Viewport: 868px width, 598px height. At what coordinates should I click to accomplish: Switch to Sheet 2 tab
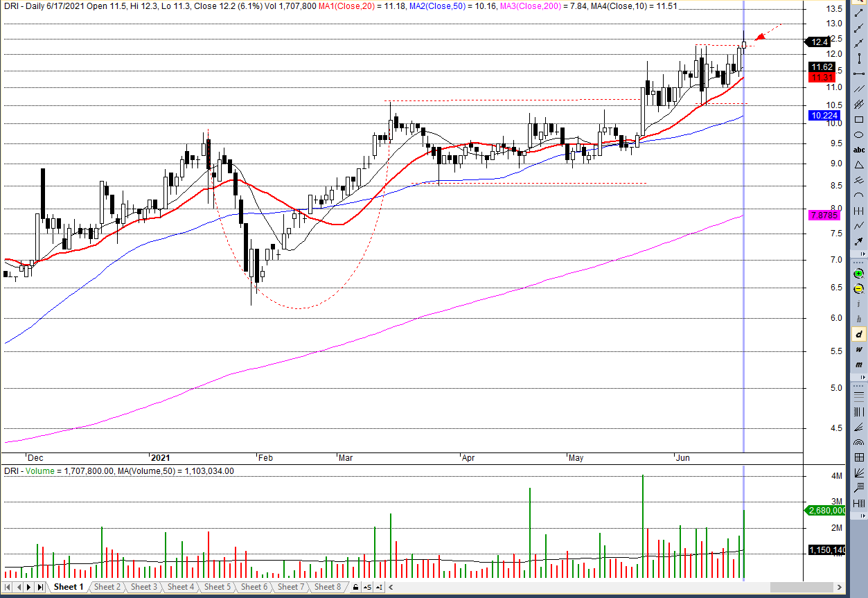(107, 587)
